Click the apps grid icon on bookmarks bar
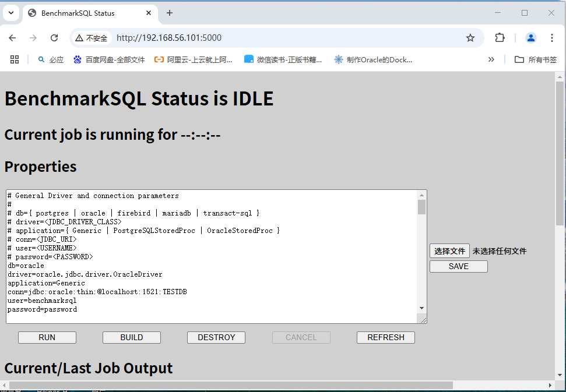This screenshot has height=392, width=566. (x=14, y=59)
